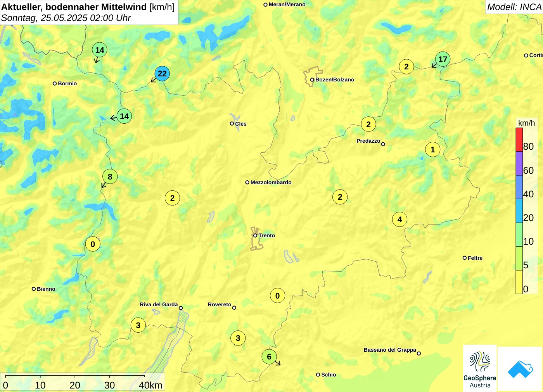543x392 pixels.
Task: Select the 14 km/h marker north of Bormio
Action: click(100, 50)
